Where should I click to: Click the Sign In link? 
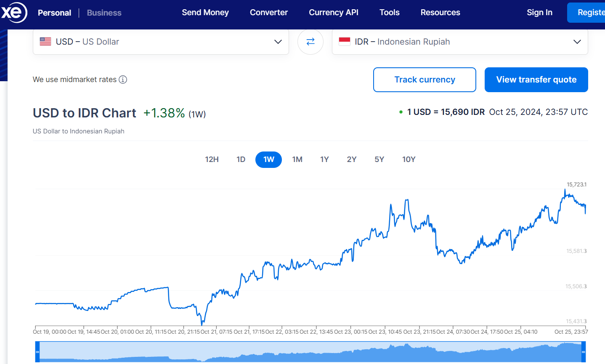(539, 13)
